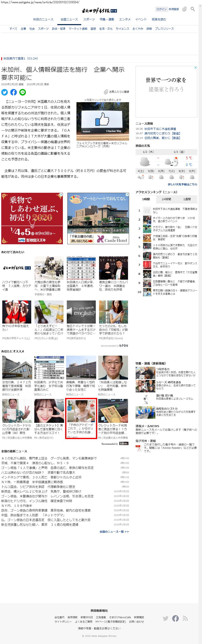Open headline 茨城、千葉で震度４
Viewport: 202px width, 644px height.
click(35, 463)
